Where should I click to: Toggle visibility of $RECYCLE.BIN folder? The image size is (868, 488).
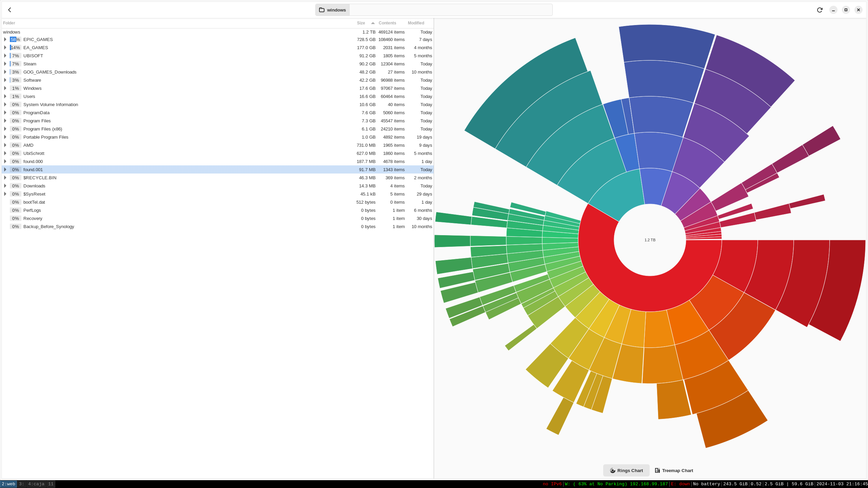click(x=5, y=178)
